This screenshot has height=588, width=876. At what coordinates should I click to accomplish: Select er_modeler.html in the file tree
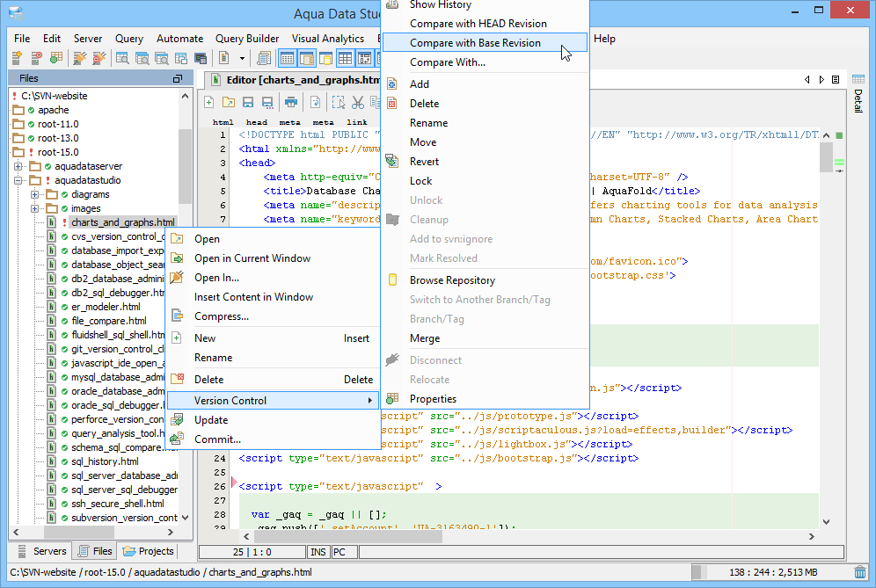106,307
